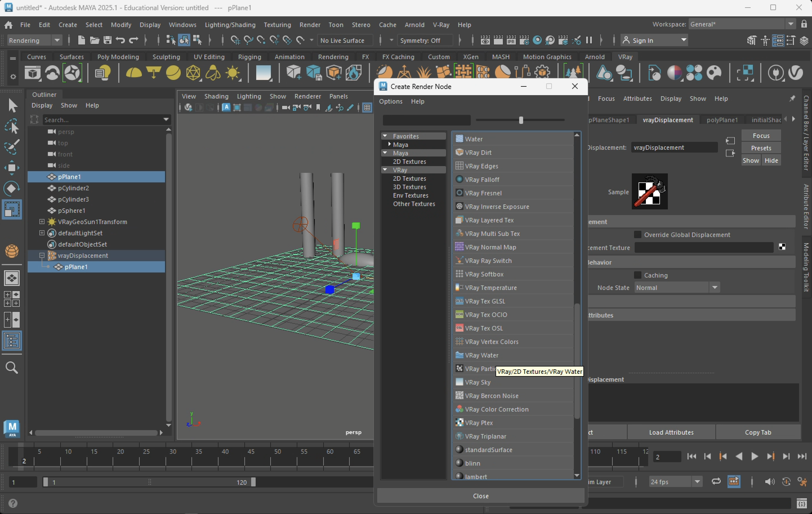Select the Paint Selection tool
Screen dimensions: 812x514
tap(12, 147)
